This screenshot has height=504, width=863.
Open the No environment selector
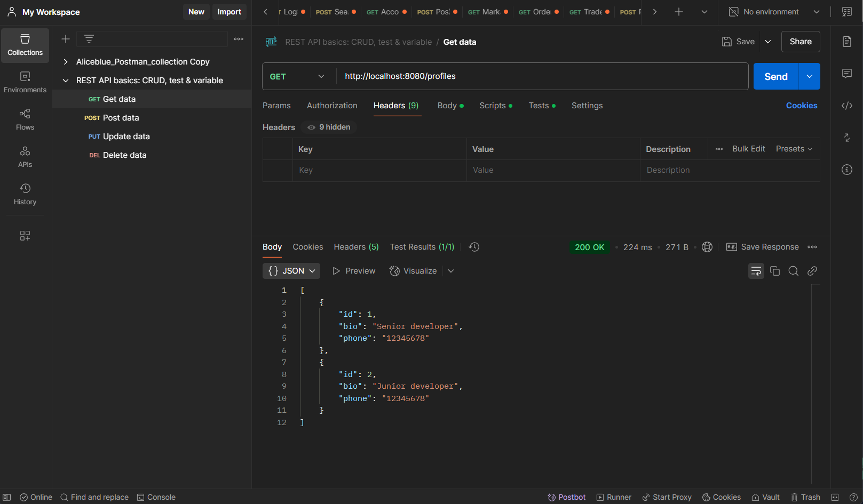(x=774, y=12)
